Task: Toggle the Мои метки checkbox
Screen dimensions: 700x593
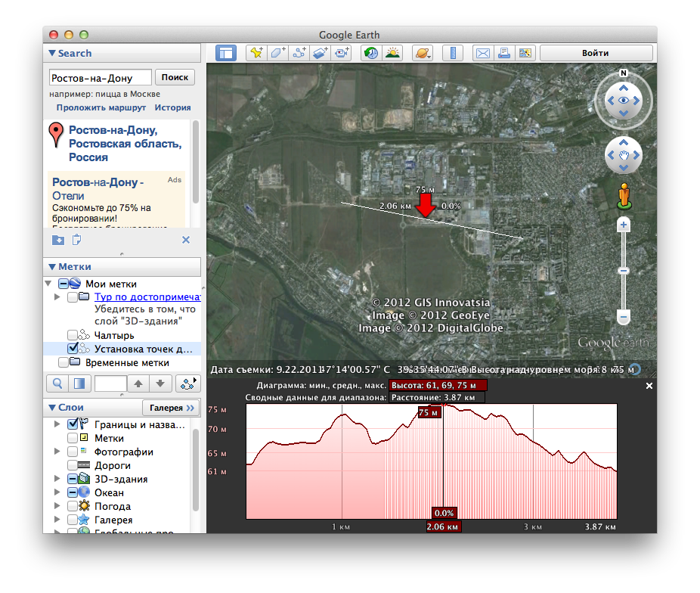Action: [63, 284]
